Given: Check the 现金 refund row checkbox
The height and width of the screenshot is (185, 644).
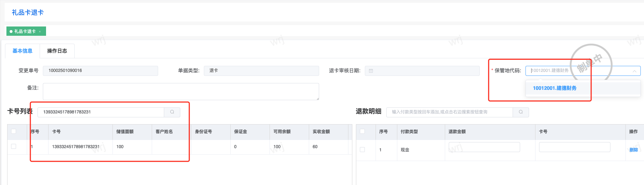Looking at the screenshot, I should click(362, 150).
